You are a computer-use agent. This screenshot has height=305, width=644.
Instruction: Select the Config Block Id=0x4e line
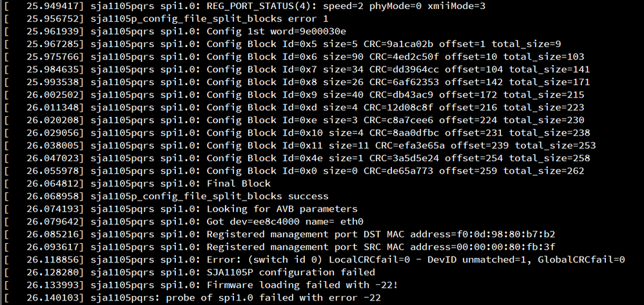tap(297, 158)
